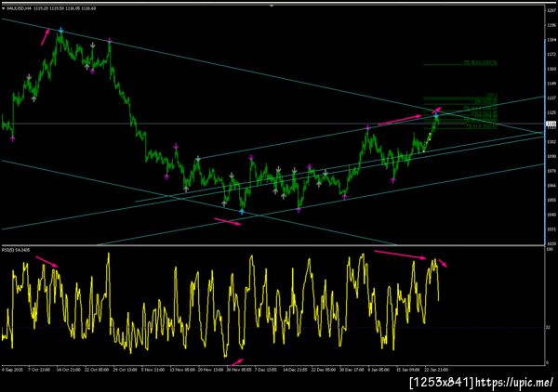Click the '14 Dec 21:55' time axis label

click(295, 370)
